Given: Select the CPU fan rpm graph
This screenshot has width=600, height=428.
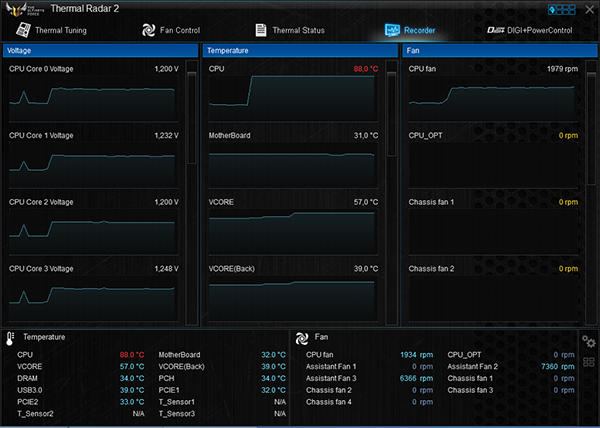Looking at the screenshot, I should tap(493, 98).
